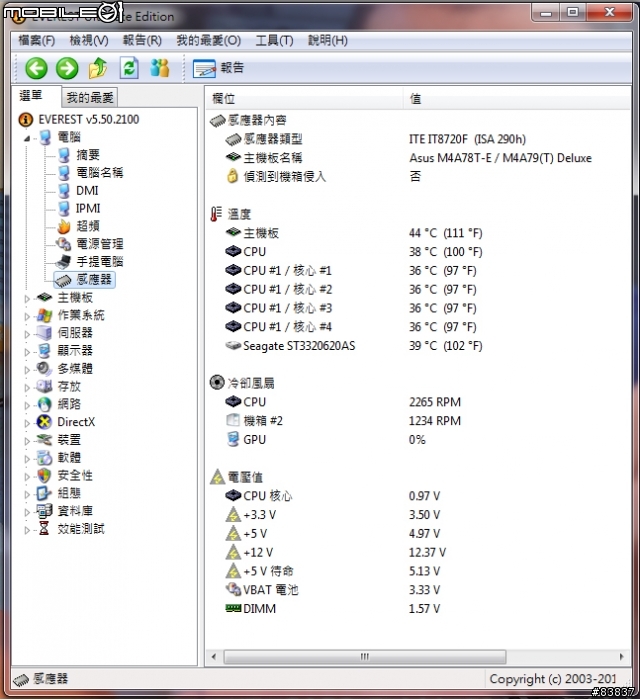Open the 說明(H) menu
Image resolution: width=640 pixels, height=700 pixels.
click(x=328, y=41)
